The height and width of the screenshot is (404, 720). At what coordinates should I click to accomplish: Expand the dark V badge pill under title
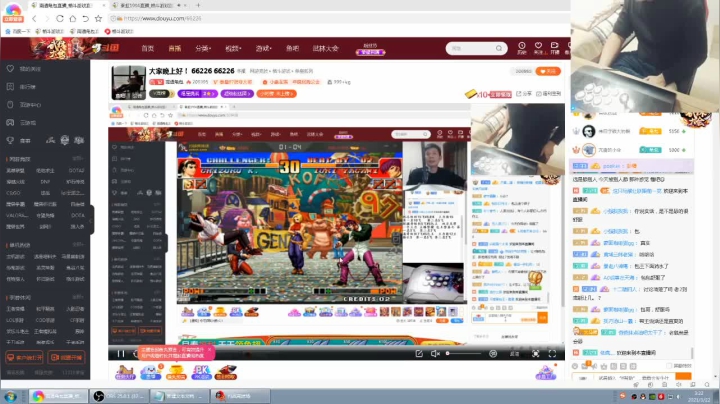point(161,94)
